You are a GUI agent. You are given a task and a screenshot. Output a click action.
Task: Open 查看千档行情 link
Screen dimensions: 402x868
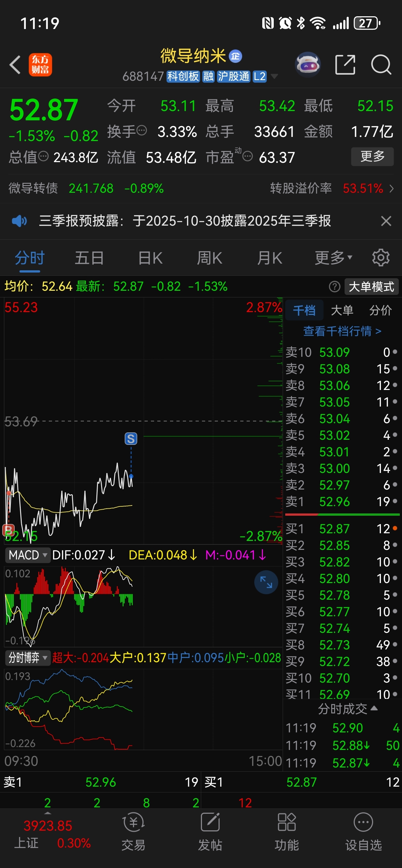click(x=342, y=331)
